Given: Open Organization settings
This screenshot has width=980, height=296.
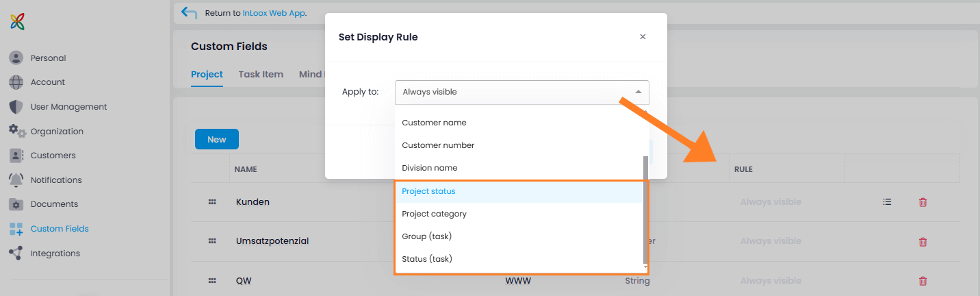Looking at the screenshot, I should coord(57,132).
